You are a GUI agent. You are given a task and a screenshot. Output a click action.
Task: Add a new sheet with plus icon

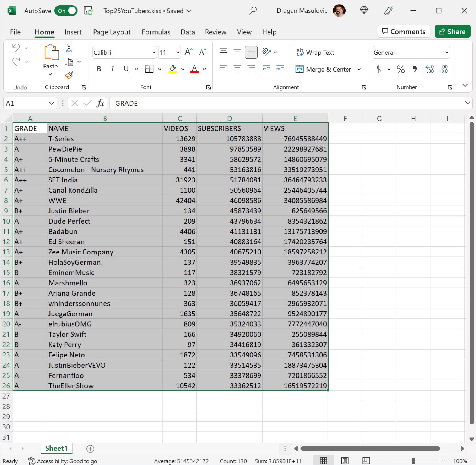(90, 449)
